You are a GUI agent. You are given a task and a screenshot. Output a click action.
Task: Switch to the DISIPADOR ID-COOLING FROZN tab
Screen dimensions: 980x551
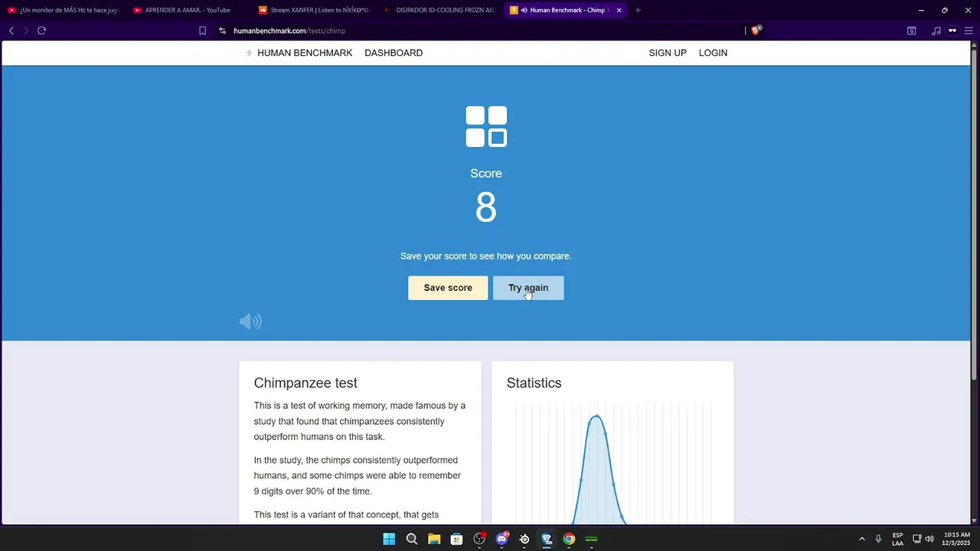point(439,10)
